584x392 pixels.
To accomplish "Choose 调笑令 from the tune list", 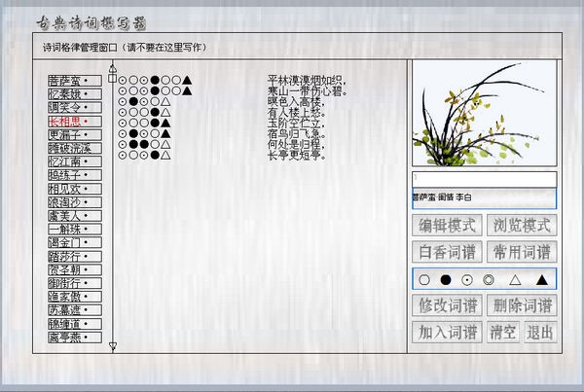I will (x=75, y=107).
